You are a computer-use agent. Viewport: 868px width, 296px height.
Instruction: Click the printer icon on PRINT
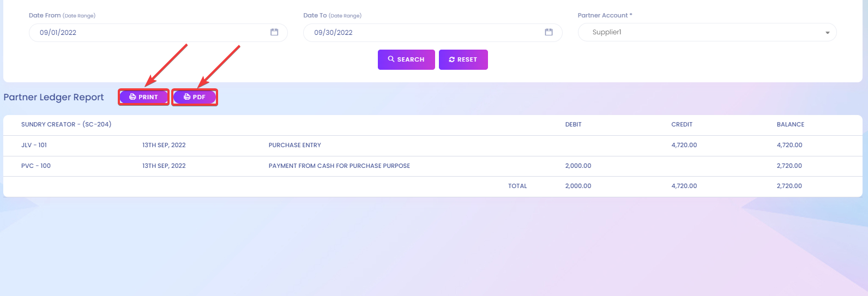tap(132, 97)
